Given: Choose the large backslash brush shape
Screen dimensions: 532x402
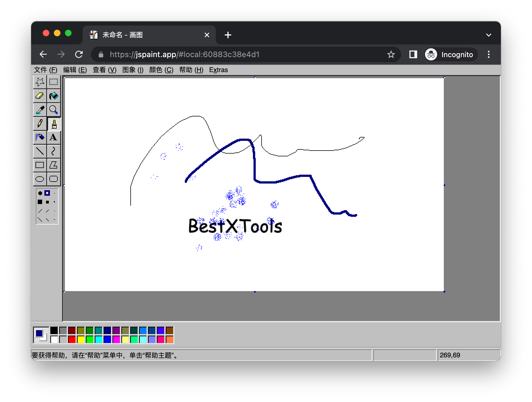Looking at the screenshot, I should pyautogui.click(x=40, y=220).
